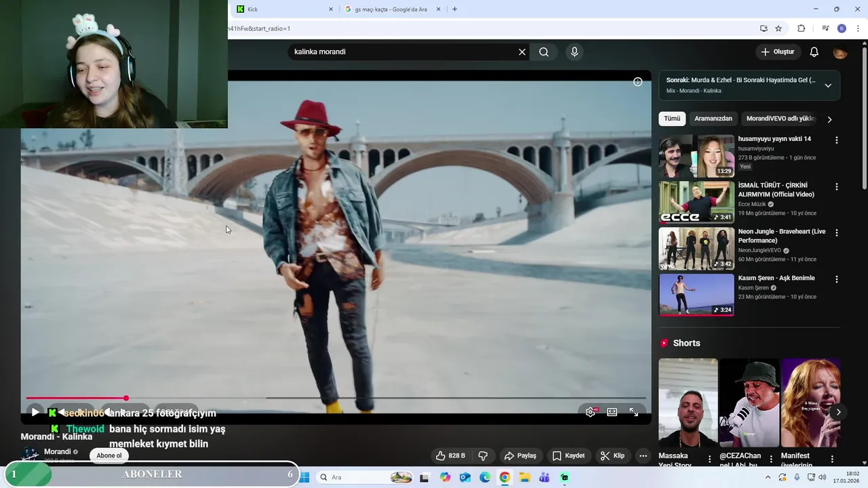Open husamyuyu yayın vakti 14 thumbnail
868x488 pixels.
[696, 156]
